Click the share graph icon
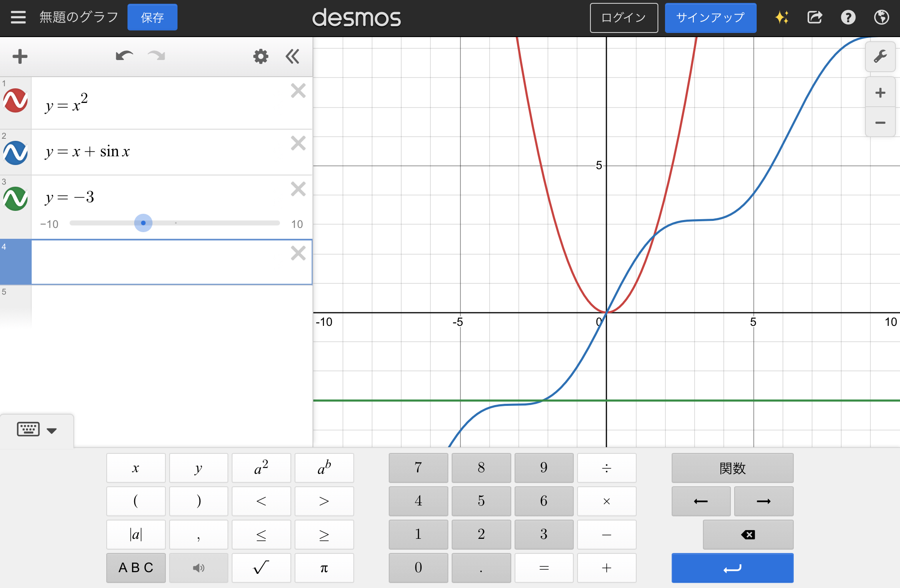The height and width of the screenshot is (588, 900). pos(815,18)
